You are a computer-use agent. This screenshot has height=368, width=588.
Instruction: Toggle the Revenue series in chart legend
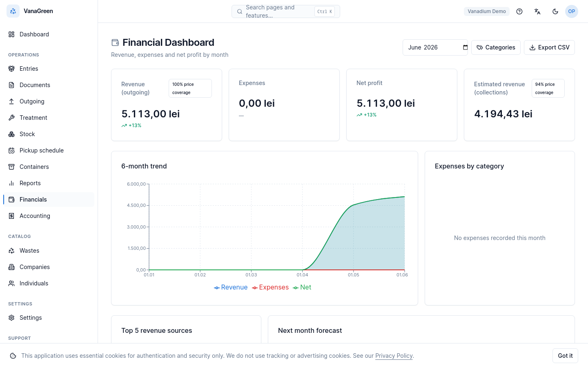(x=231, y=287)
